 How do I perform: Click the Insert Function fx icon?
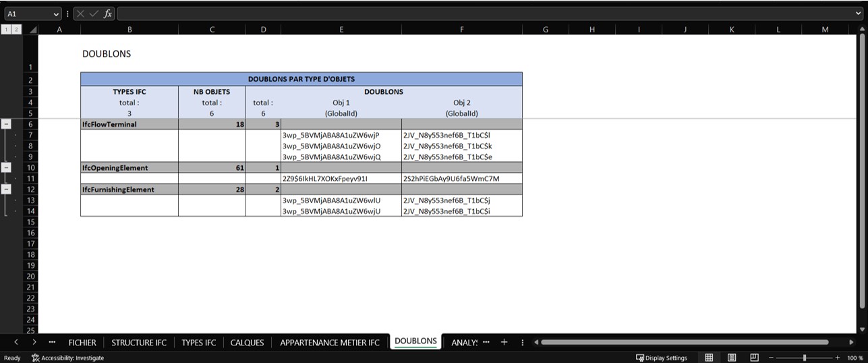coord(108,13)
